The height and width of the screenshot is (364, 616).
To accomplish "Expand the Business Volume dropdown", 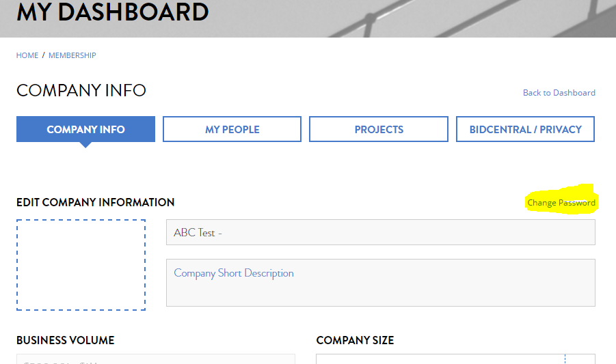I will tap(155, 359).
